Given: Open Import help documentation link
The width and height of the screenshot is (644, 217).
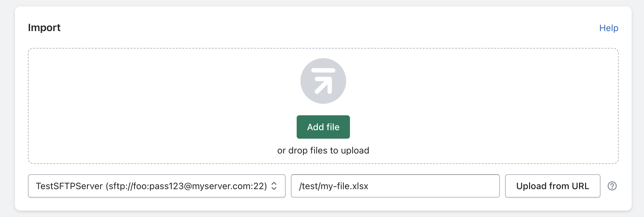Looking at the screenshot, I should pyautogui.click(x=609, y=28).
